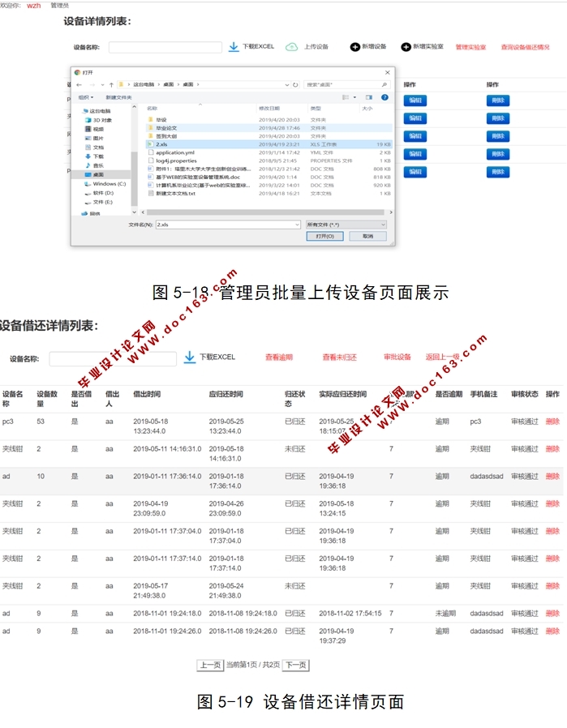
Task: Open the file dialog help question-mark icon
Action: click(384, 97)
